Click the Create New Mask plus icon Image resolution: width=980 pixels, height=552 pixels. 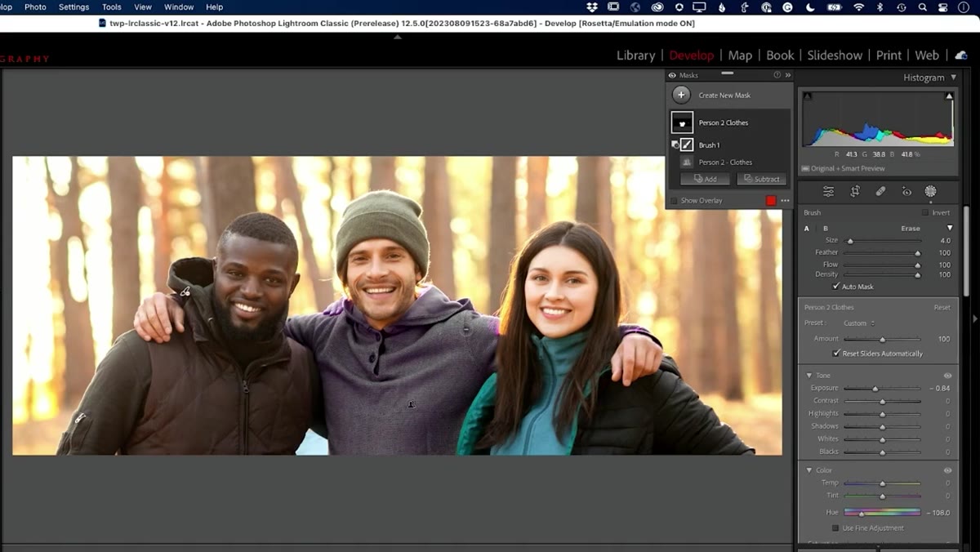681,95
